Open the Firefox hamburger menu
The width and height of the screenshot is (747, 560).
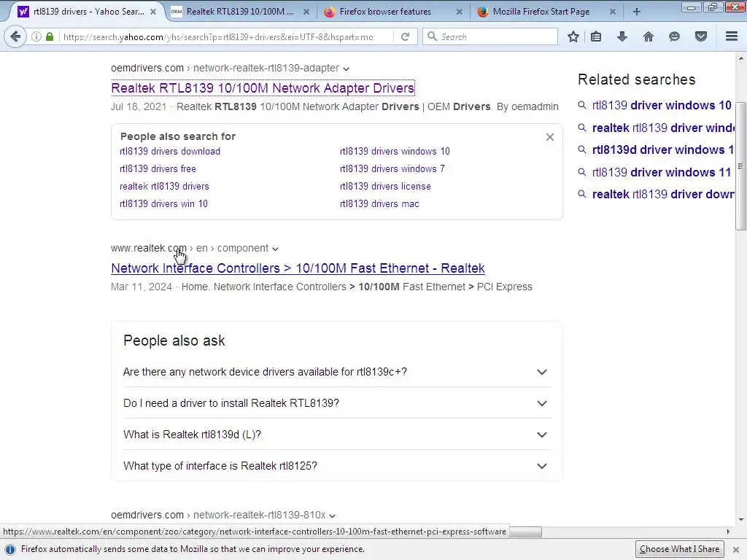pos(732,36)
